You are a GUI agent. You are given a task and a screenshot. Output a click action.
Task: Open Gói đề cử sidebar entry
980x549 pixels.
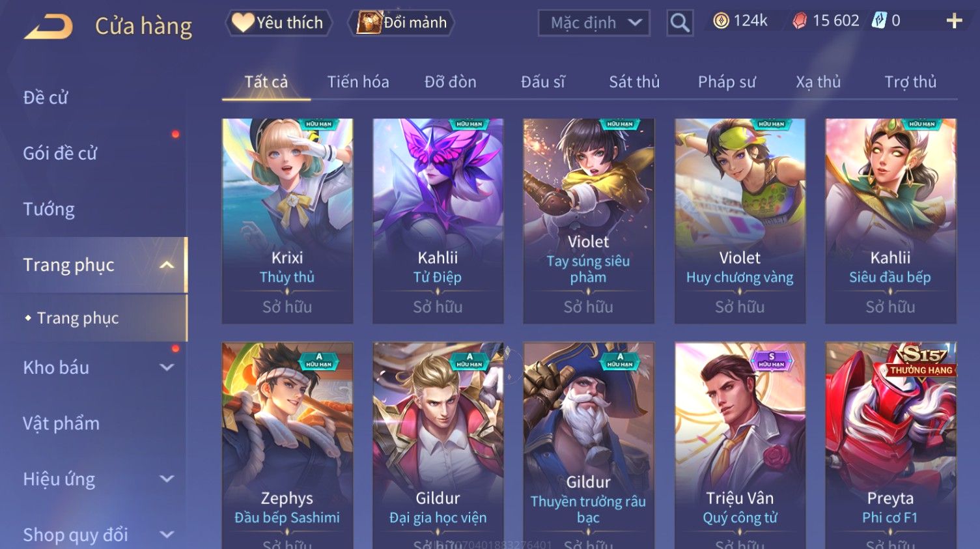[x=60, y=153]
